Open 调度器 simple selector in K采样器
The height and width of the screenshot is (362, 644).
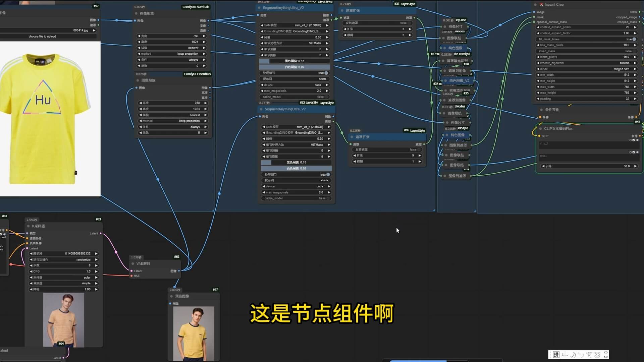click(x=64, y=284)
